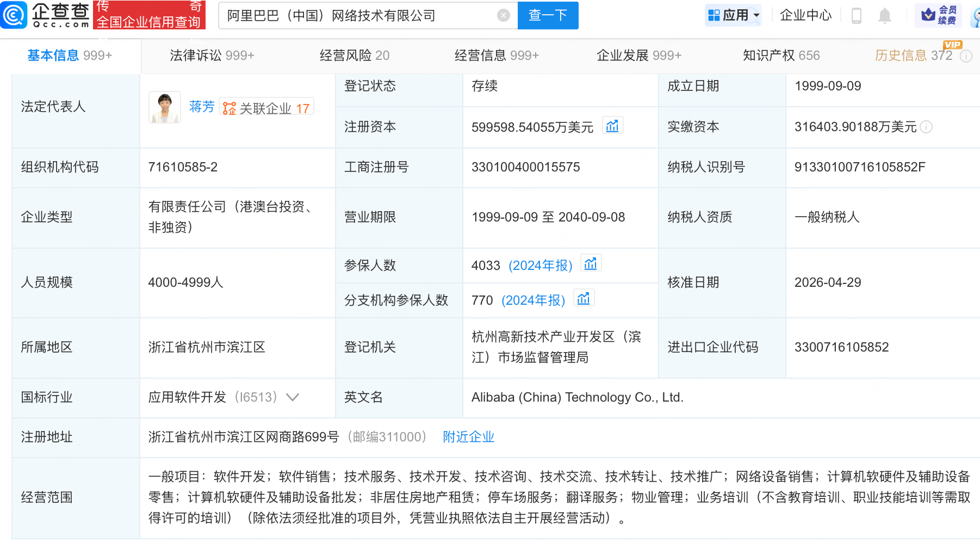Open the 企业中心 link
The image size is (980, 542).
pyautogui.click(x=806, y=15)
